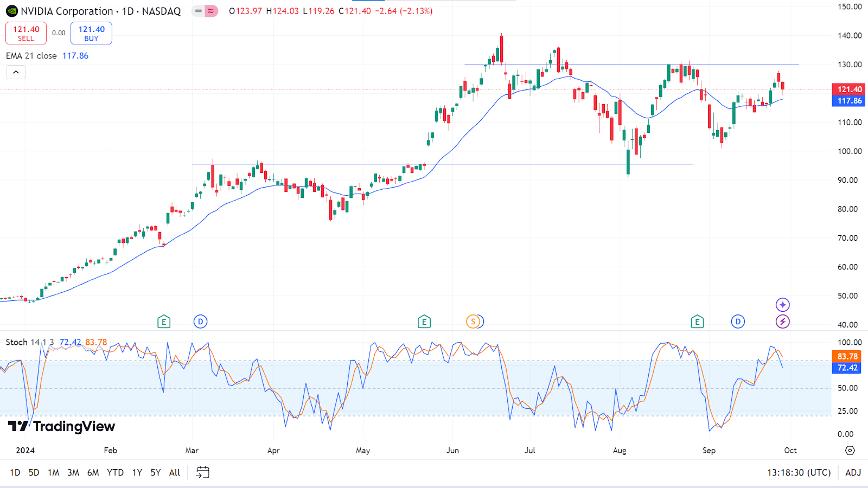Open the go-to-date calendar icon
868x488 pixels.
202,472
